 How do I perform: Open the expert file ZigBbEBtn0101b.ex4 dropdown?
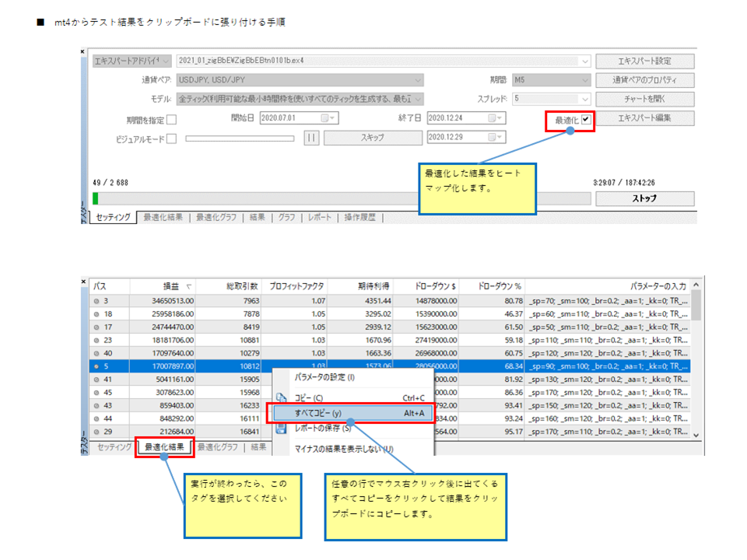(x=585, y=61)
